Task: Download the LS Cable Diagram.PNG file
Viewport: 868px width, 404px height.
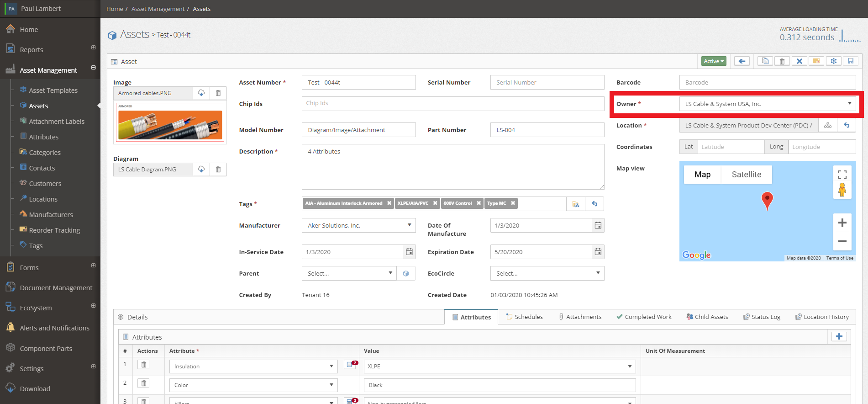Action: [x=201, y=170]
